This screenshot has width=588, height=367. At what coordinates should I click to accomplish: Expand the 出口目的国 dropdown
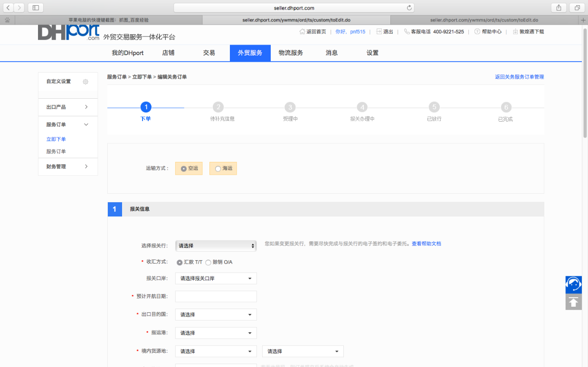click(216, 314)
